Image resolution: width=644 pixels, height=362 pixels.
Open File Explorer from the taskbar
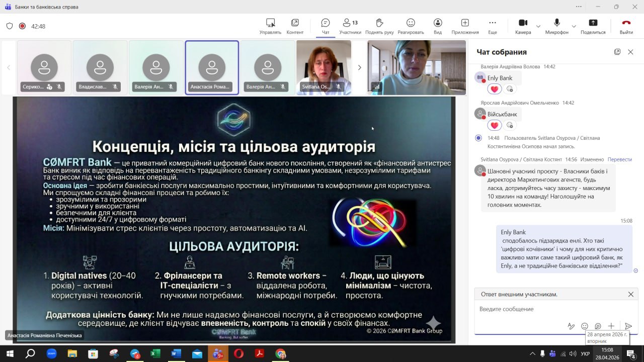click(x=72, y=353)
